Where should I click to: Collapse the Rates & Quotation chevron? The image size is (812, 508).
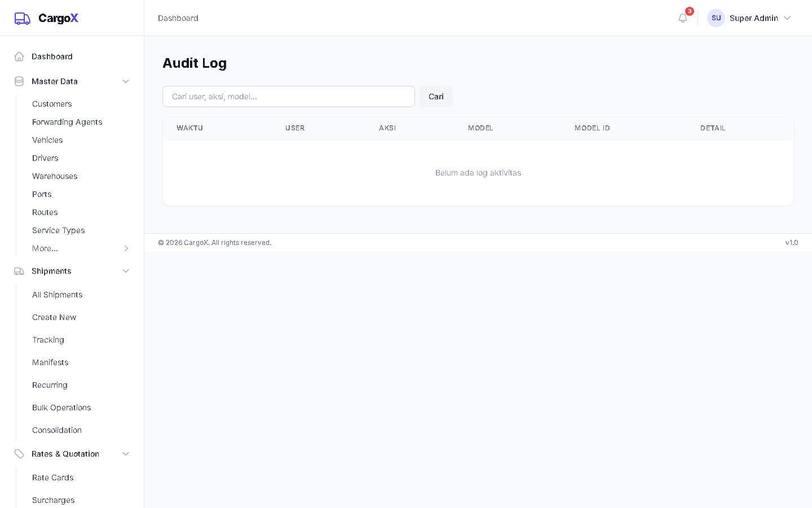point(126,454)
